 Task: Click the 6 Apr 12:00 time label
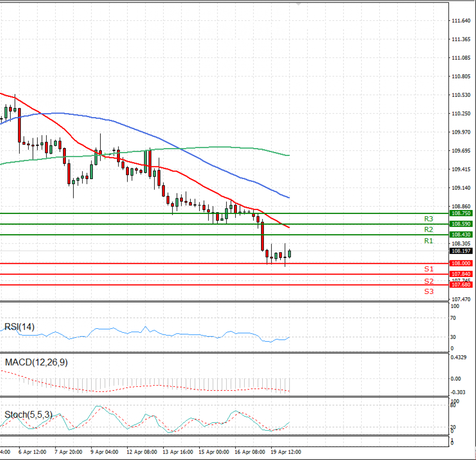tap(33, 452)
